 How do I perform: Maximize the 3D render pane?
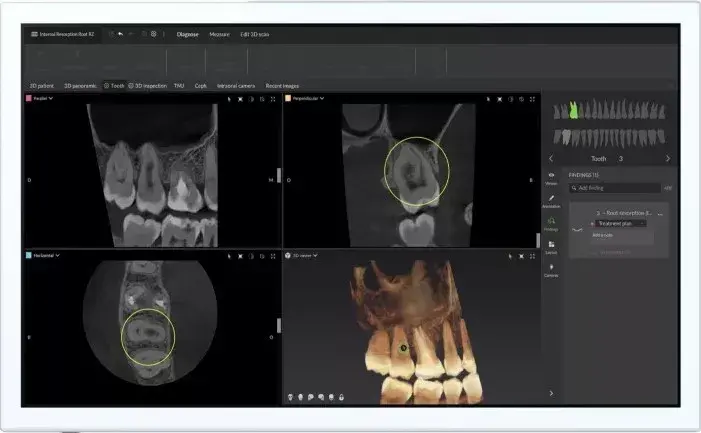pos(532,256)
